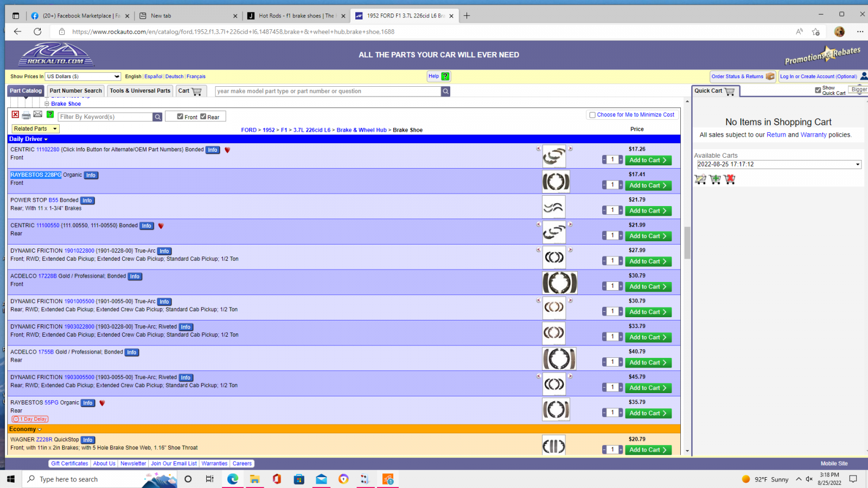Switch to Tools & Universal Parts tab
This screenshot has width=868, height=488.
(140, 91)
